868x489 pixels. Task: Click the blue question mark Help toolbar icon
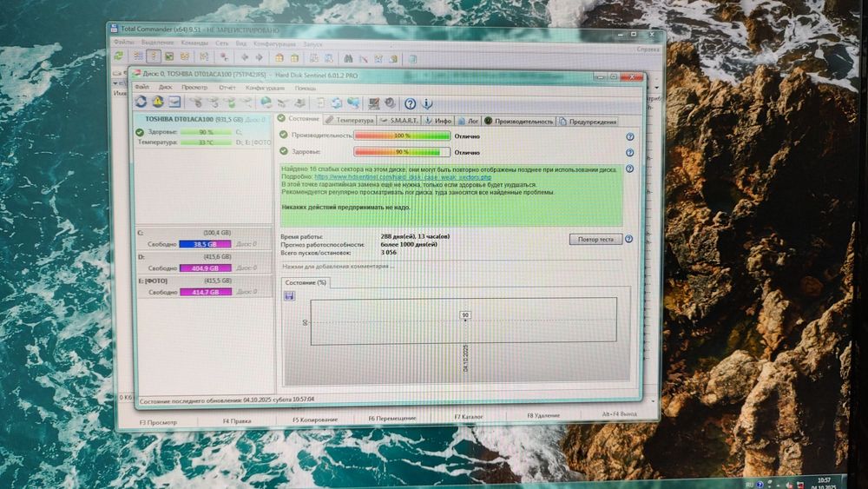coord(411,103)
